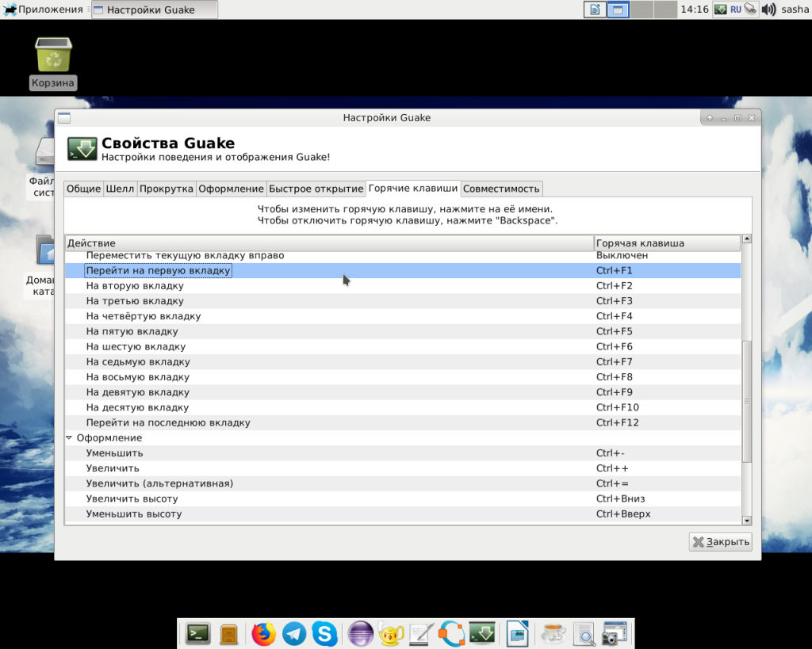Collapse the Оформление section in the list

pos(69,438)
